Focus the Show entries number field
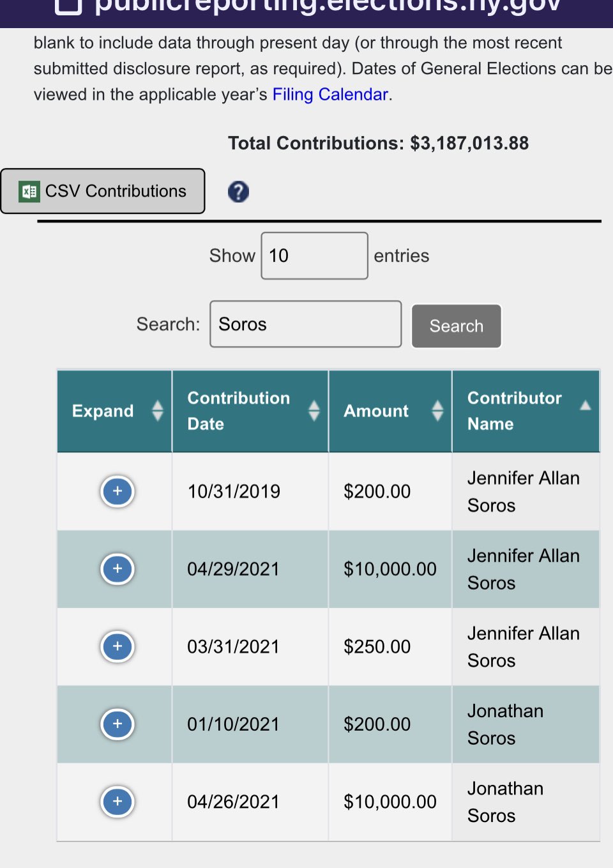This screenshot has height=868, width=613. pyautogui.click(x=314, y=255)
